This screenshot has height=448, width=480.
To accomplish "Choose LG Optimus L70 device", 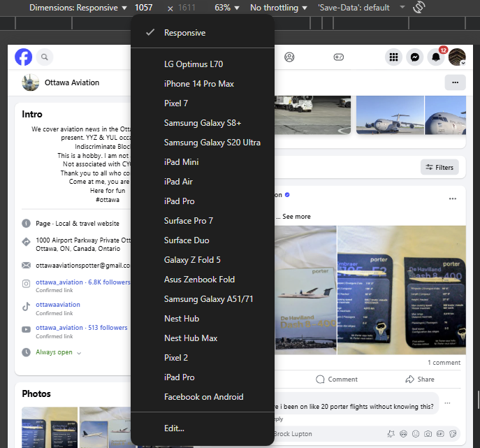I will click(203, 64).
